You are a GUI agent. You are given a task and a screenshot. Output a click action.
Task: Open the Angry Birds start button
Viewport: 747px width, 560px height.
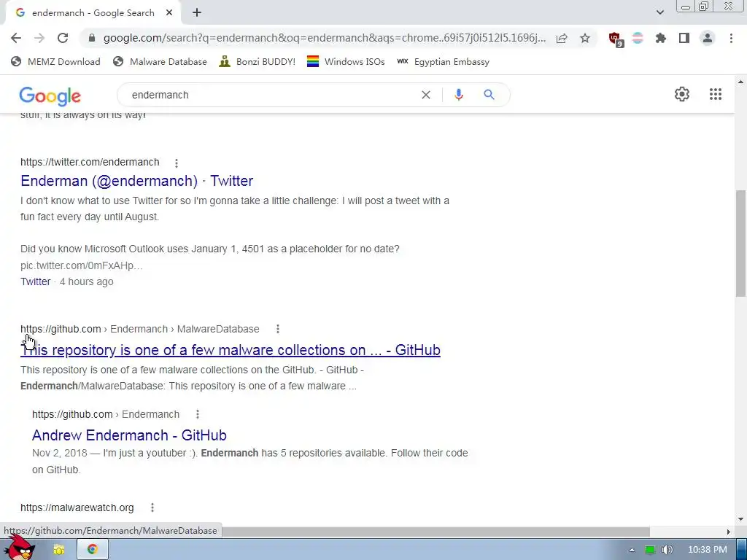[19, 548]
